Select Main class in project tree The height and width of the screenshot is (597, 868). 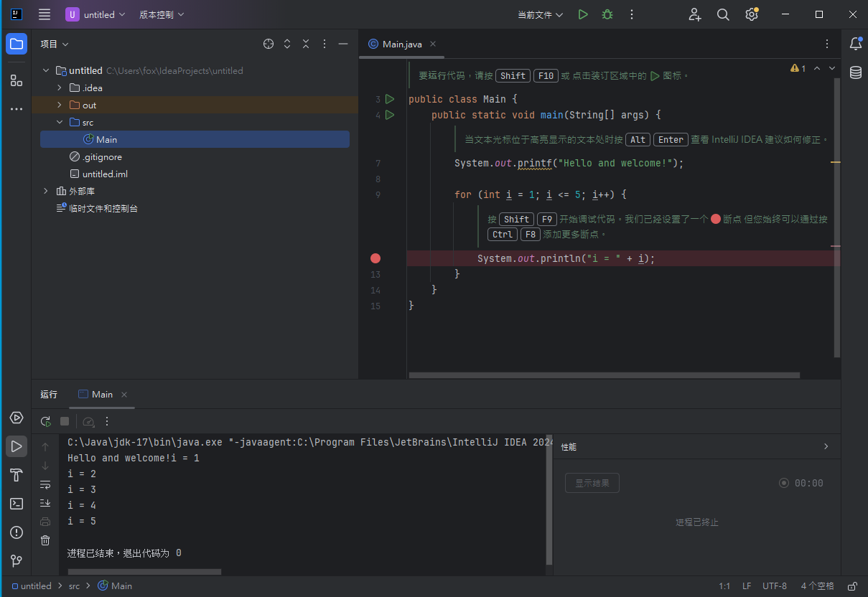coord(195,139)
